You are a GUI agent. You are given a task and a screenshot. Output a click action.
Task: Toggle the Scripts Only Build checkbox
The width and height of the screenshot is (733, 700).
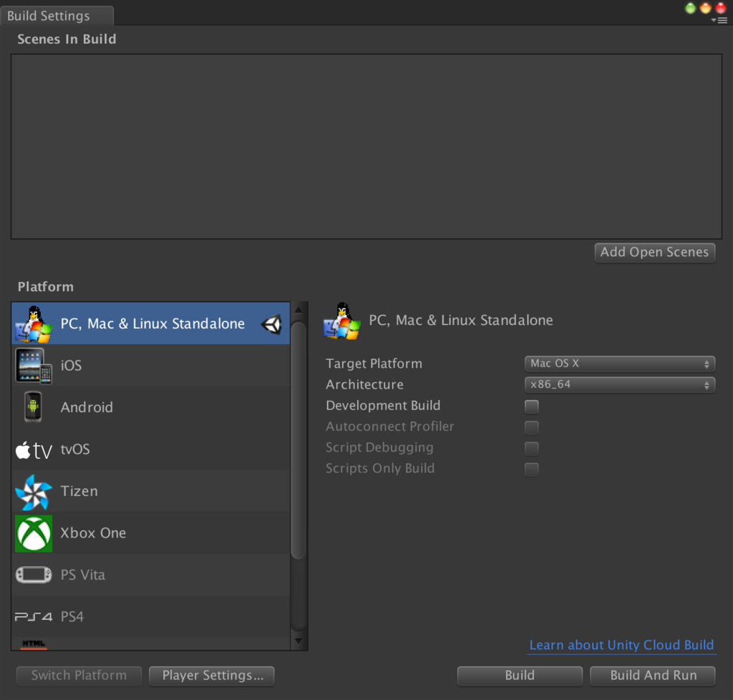[x=532, y=469]
